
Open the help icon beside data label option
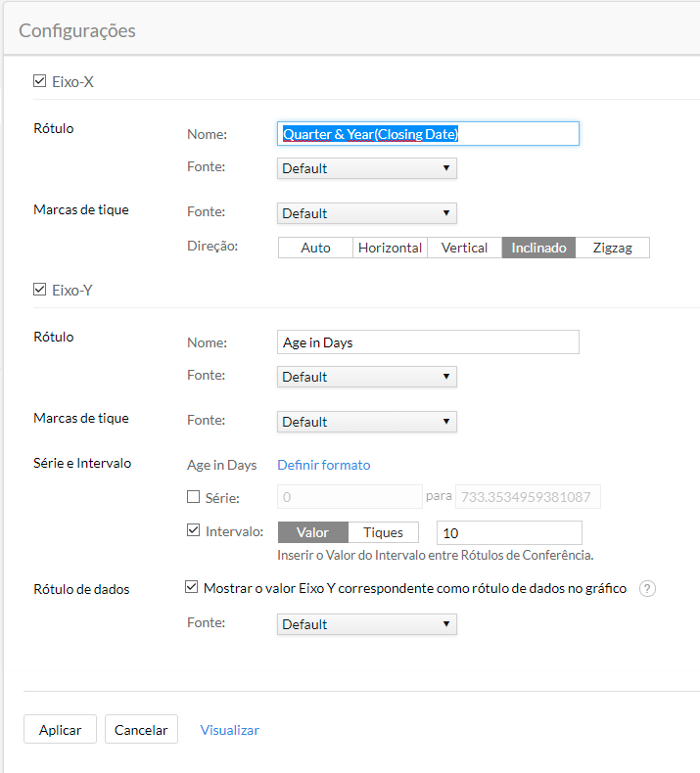pos(647,588)
